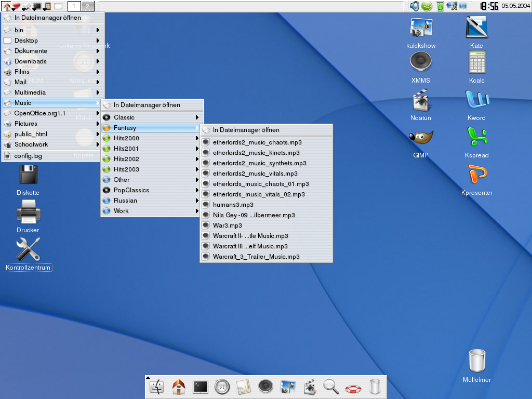Click the green SUSE tray icon
Viewport: 532px width, 399px height.
tap(427, 6)
